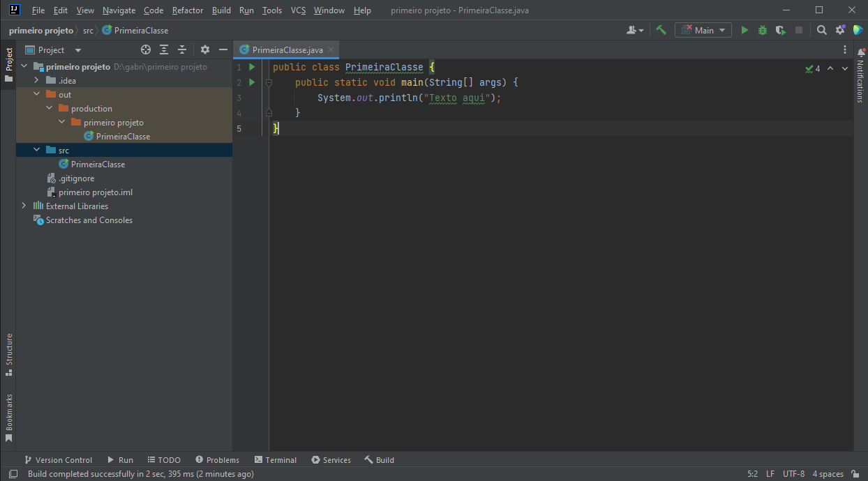Collapse the src folder

(x=37, y=151)
